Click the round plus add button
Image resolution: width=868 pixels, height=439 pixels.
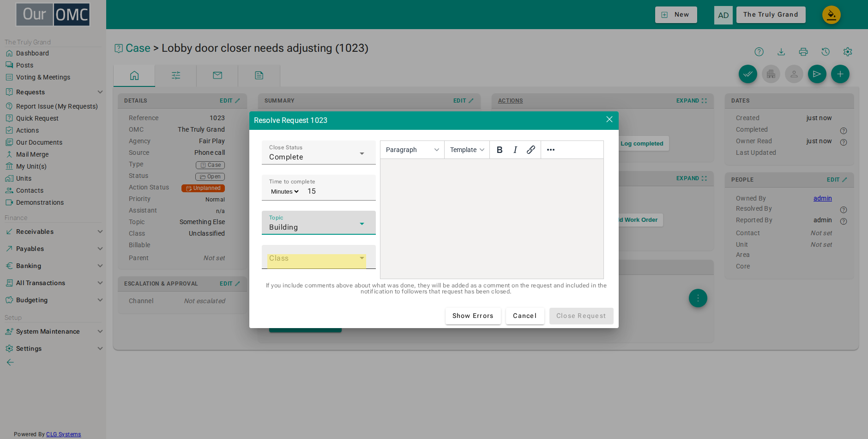[840, 74]
